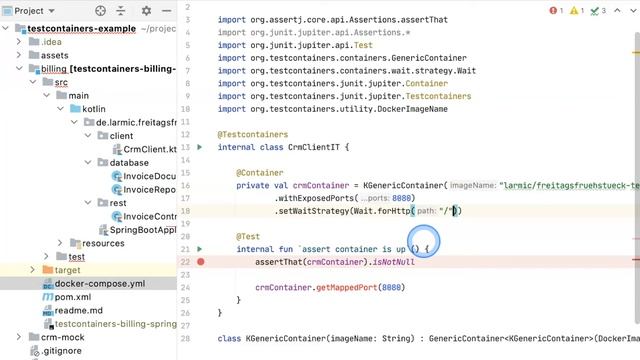Click the assets folder icon
Image resolution: width=640 pixels, height=360 pixels.
pos(34,55)
